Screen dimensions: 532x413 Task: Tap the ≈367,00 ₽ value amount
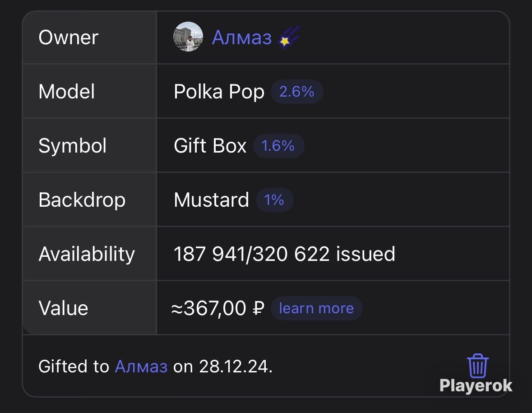click(x=218, y=308)
